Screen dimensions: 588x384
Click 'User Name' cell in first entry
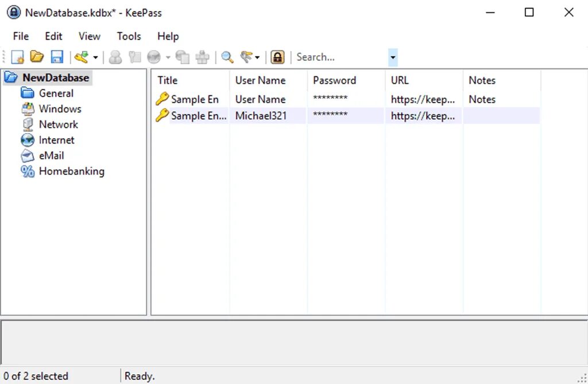coord(260,99)
